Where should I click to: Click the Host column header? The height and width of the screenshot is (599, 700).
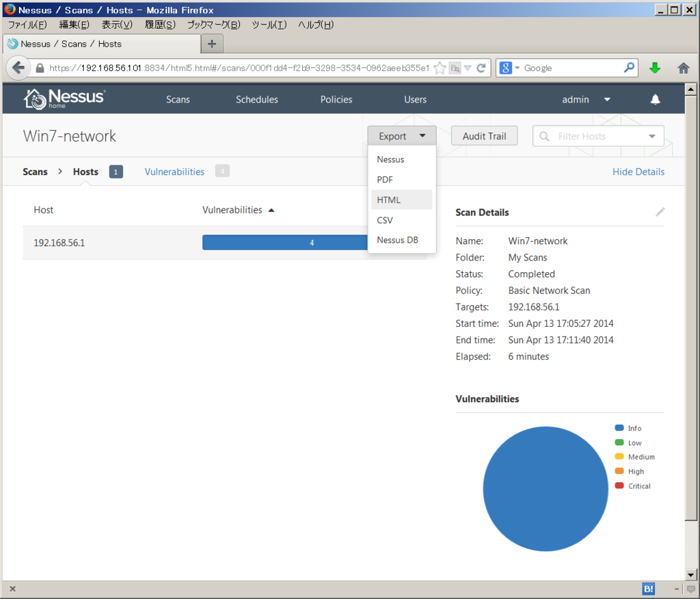43,210
